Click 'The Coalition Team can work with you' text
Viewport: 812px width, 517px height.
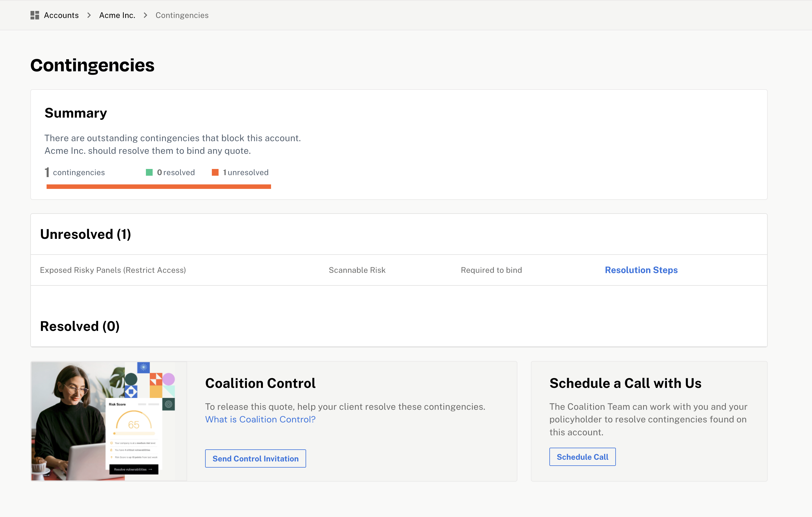[648, 420]
